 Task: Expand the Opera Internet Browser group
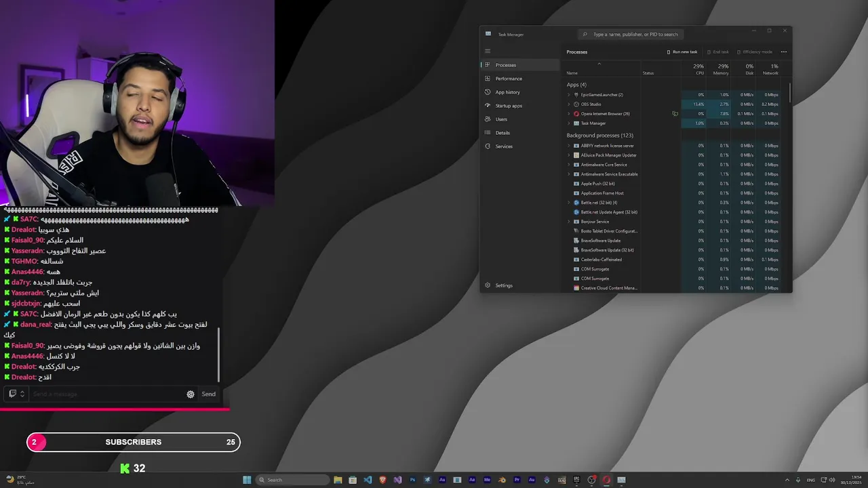pos(569,114)
